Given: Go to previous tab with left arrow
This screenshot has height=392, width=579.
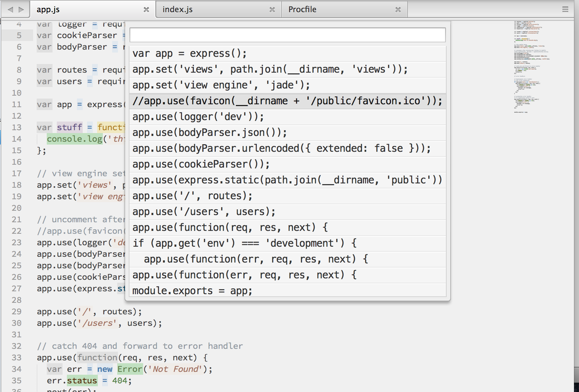Looking at the screenshot, I should 10,10.
